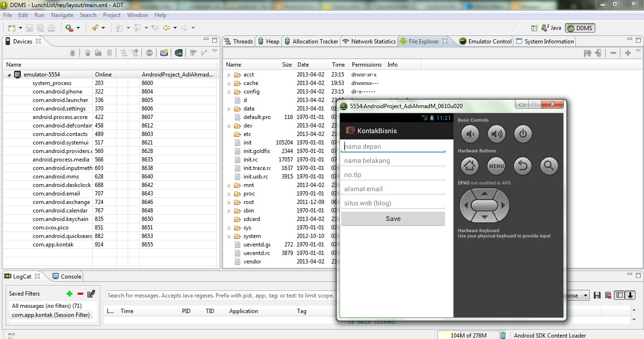The height and width of the screenshot is (339, 644).
Task: Switch to the Heap tab
Action: [268, 42]
